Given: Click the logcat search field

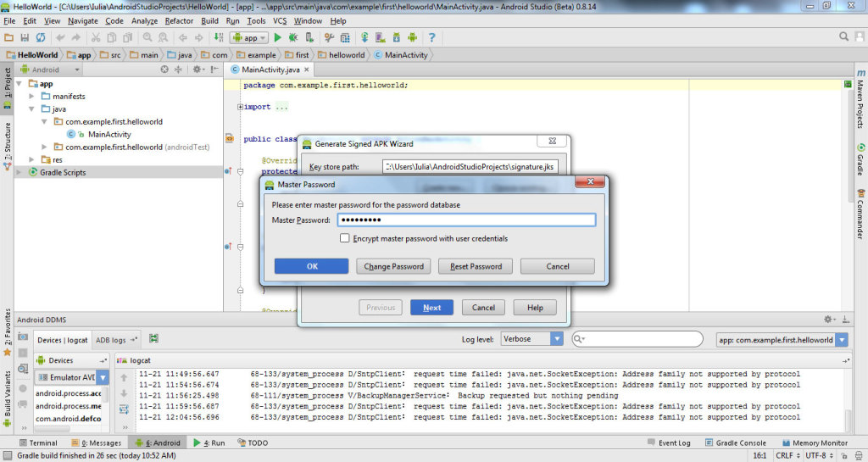Looking at the screenshot, I should pos(637,338).
